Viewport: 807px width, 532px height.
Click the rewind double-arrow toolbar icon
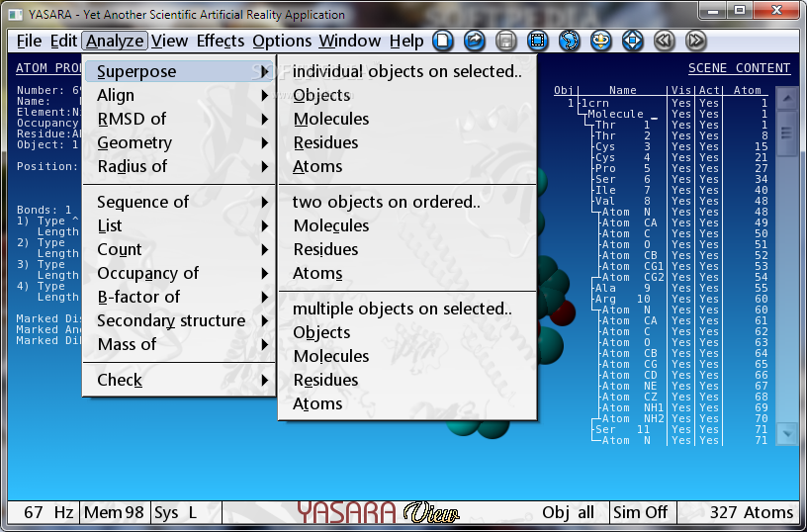click(664, 41)
